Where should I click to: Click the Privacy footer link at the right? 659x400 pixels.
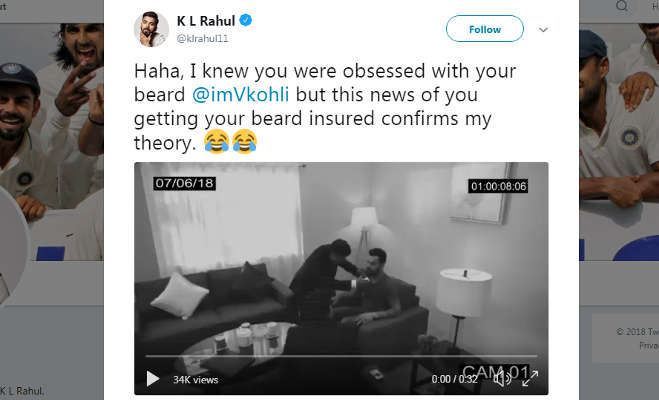click(649, 345)
